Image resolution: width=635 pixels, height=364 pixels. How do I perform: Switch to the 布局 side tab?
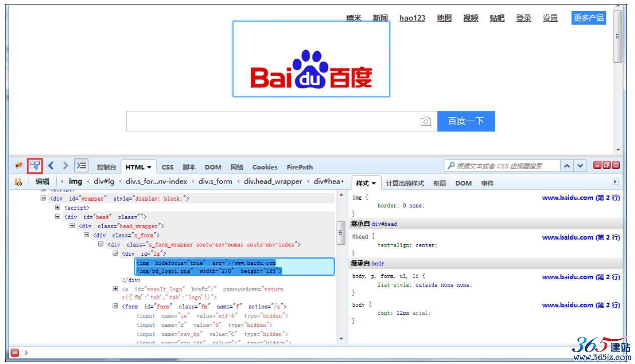click(439, 184)
